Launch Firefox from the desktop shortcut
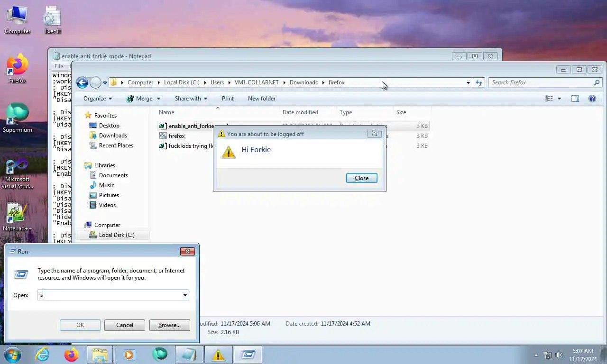 coord(18,69)
